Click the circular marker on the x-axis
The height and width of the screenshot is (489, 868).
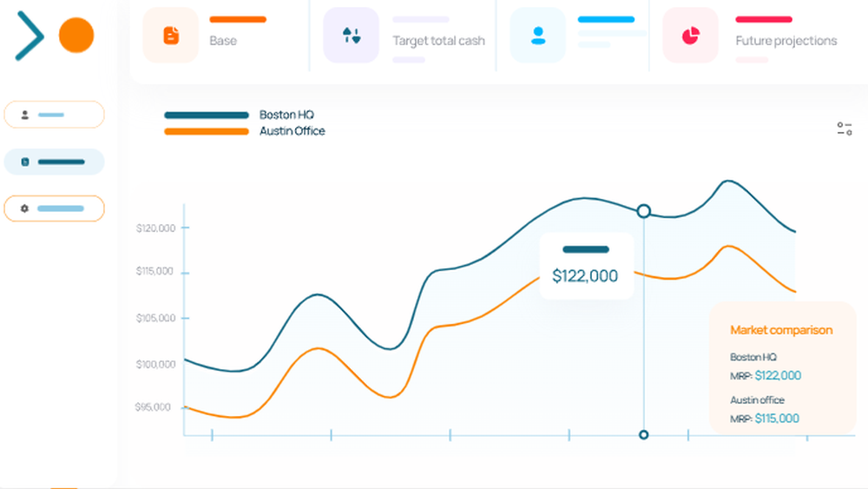[643, 434]
